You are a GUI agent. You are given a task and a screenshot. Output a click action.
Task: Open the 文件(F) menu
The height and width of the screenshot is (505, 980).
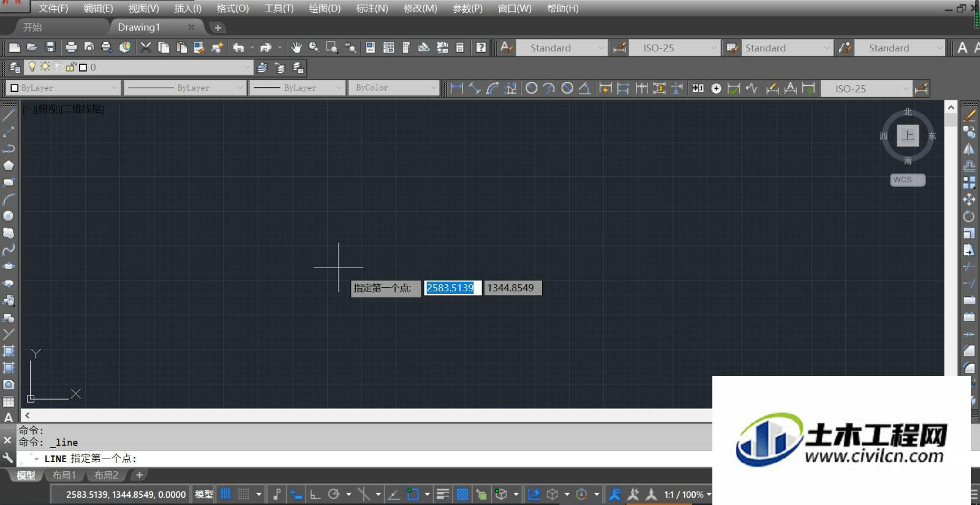pos(53,9)
